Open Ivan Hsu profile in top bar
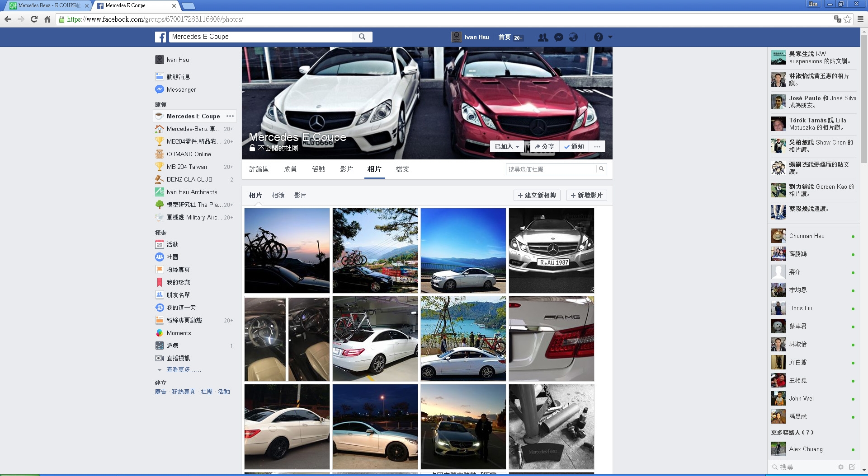Screen dimensions: 868x476 pyautogui.click(x=470, y=37)
